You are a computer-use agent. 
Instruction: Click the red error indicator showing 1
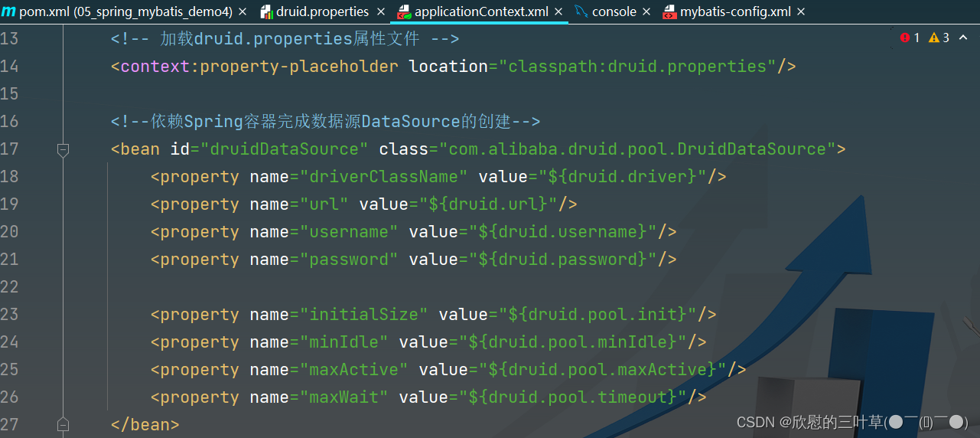[x=910, y=38]
